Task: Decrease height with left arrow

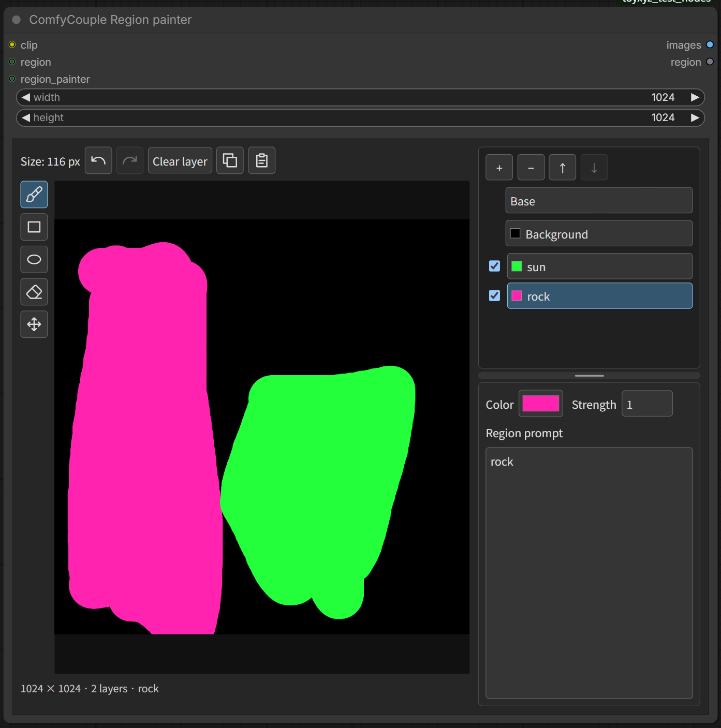Action: pos(26,117)
